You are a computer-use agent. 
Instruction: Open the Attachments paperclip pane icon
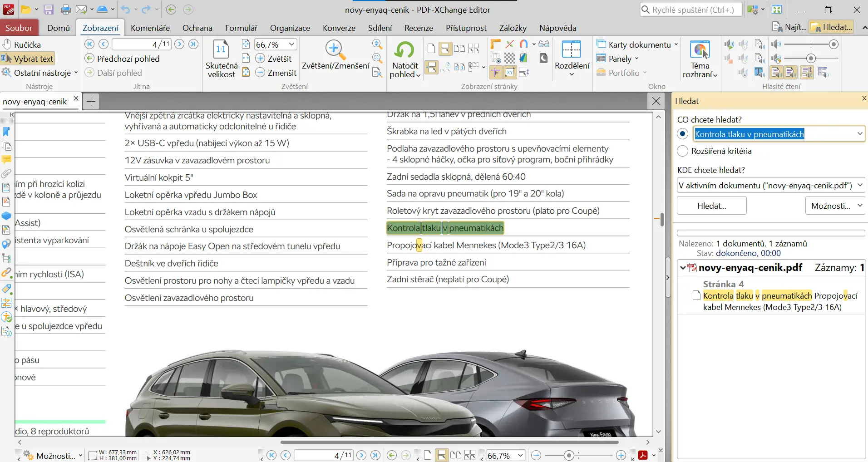click(6, 173)
